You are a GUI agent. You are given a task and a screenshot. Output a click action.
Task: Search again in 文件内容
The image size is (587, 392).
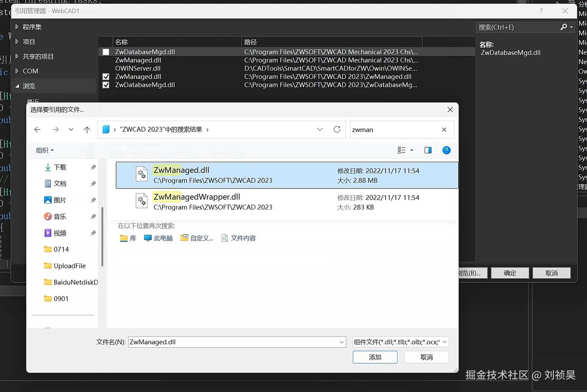pyautogui.click(x=239, y=238)
